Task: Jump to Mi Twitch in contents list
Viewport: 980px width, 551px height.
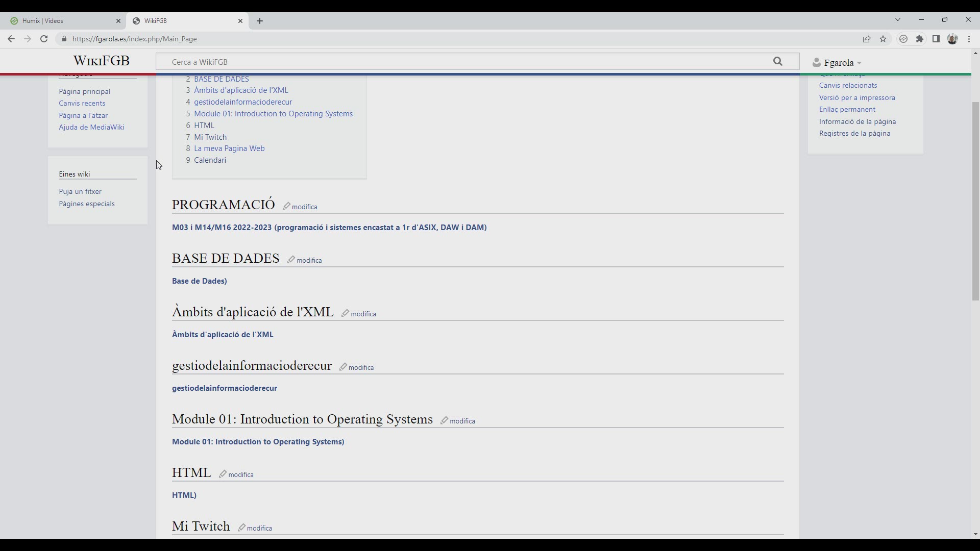Action: tap(210, 137)
